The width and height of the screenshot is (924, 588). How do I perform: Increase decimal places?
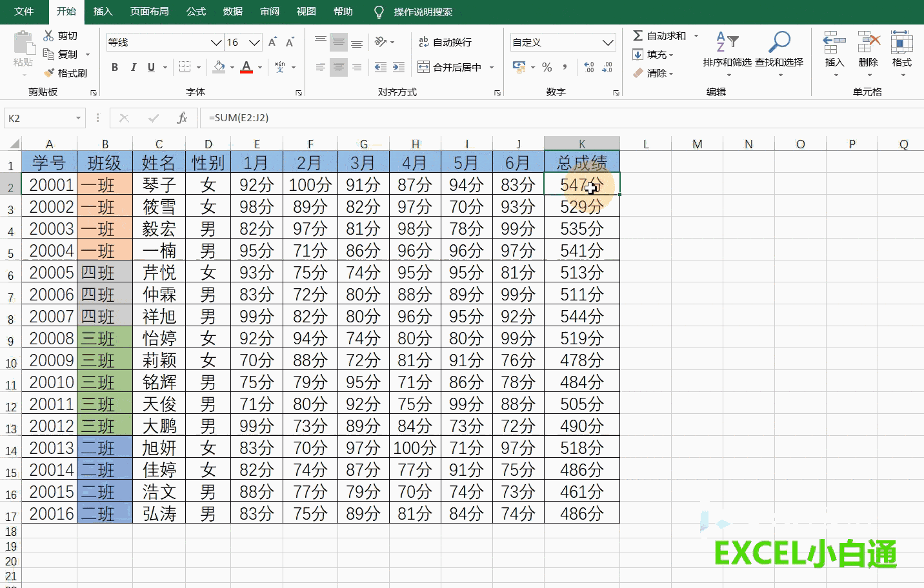tap(588, 67)
